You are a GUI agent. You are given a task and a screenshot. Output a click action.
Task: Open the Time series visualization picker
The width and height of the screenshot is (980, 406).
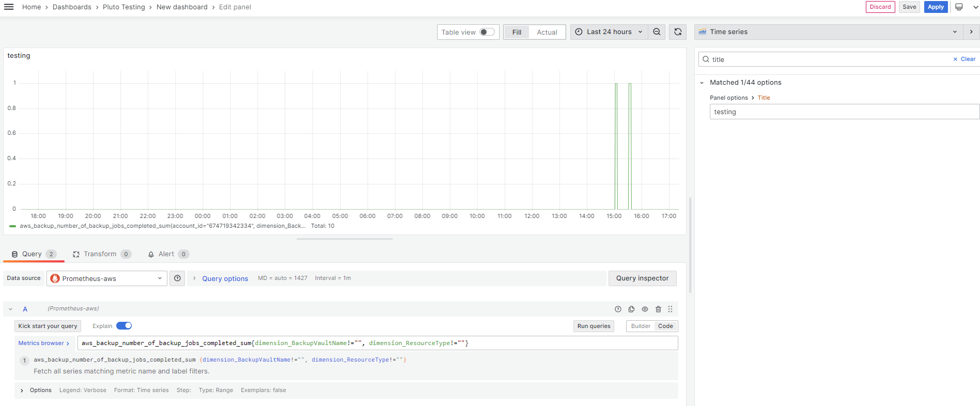pyautogui.click(x=829, y=32)
